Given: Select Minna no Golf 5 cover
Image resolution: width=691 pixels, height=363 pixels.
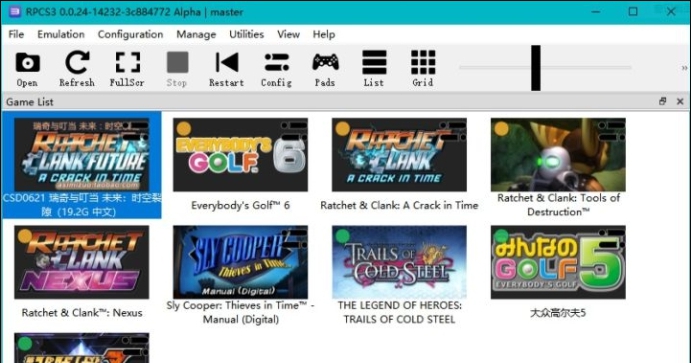Looking at the screenshot, I should click(x=558, y=262).
